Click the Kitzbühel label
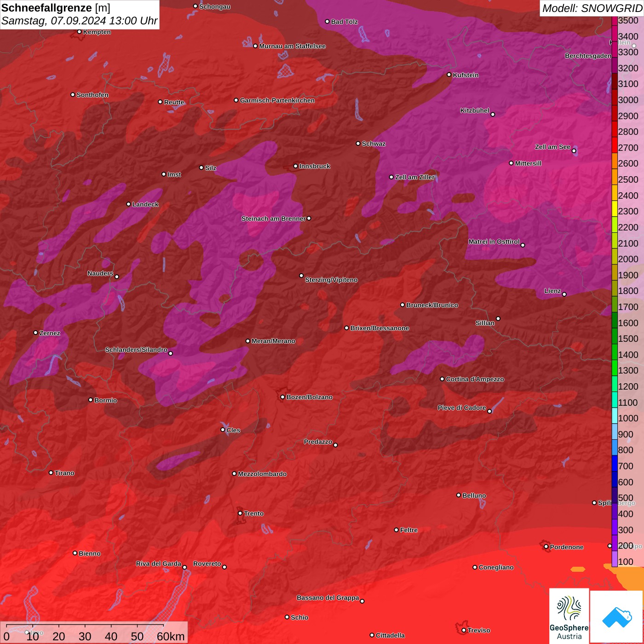The width and height of the screenshot is (644, 644). pos(475,110)
